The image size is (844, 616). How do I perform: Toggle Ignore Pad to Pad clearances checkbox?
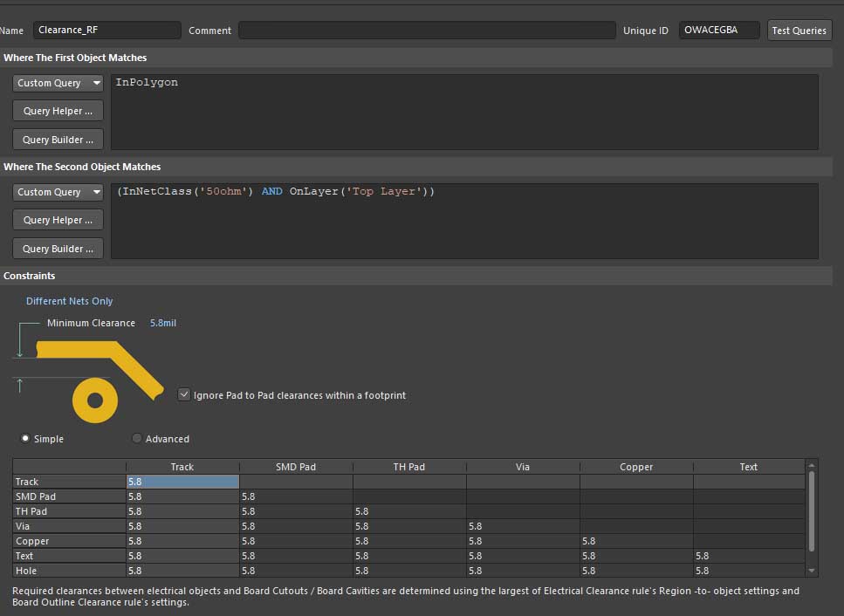coord(183,394)
